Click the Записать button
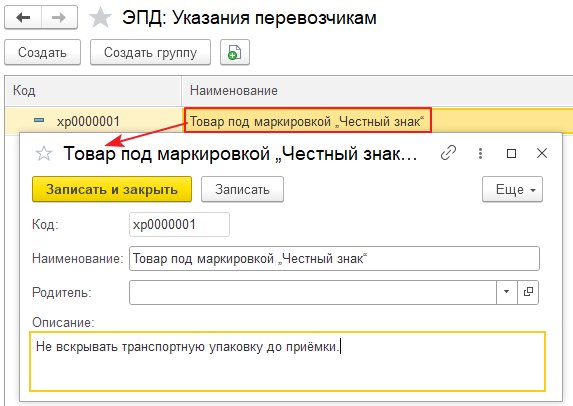 pos(242,189)
